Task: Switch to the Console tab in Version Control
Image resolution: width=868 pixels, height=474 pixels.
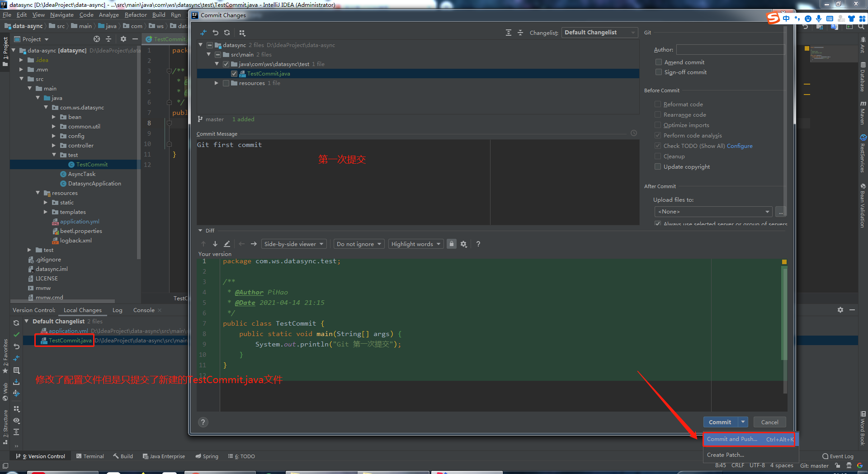Action: tap(143, 310)
